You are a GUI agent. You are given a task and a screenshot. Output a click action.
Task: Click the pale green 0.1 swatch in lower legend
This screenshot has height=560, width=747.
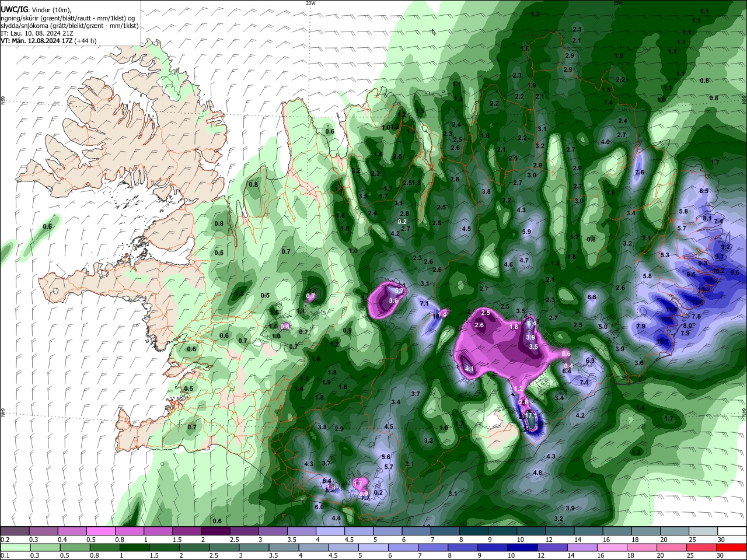pos(15,547)
